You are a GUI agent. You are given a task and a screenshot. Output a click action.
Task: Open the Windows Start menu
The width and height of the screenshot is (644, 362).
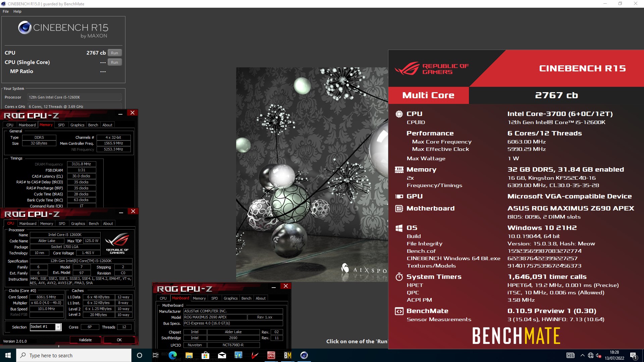pos(8,355)
